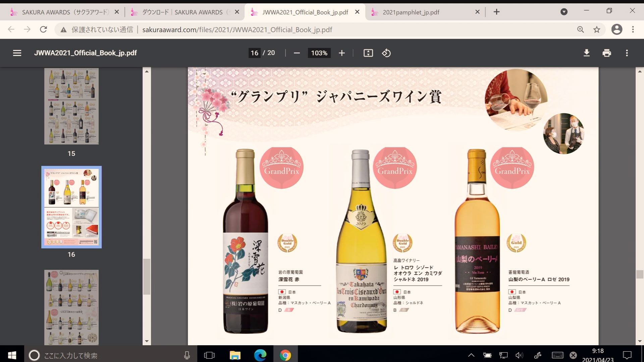The image size is (644, 362).
Task: Reload the current page
Action: pyautogui.click(x=43, y=29)
